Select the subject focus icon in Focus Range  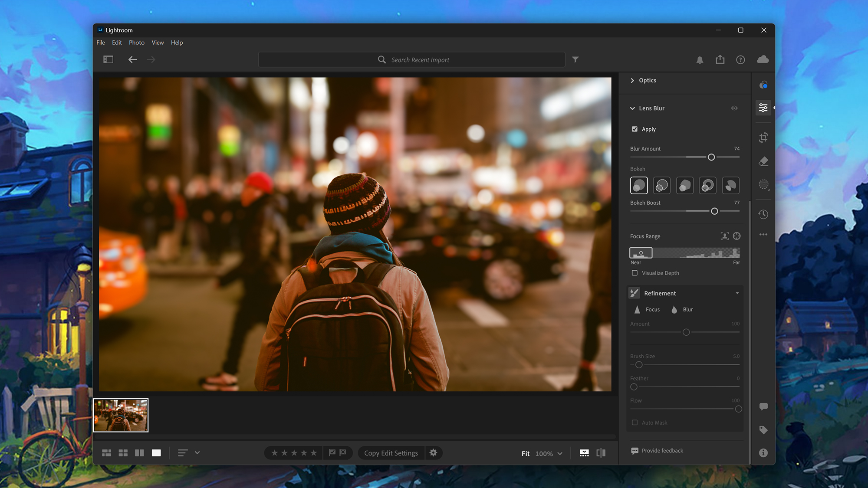[x=724, y=236]
